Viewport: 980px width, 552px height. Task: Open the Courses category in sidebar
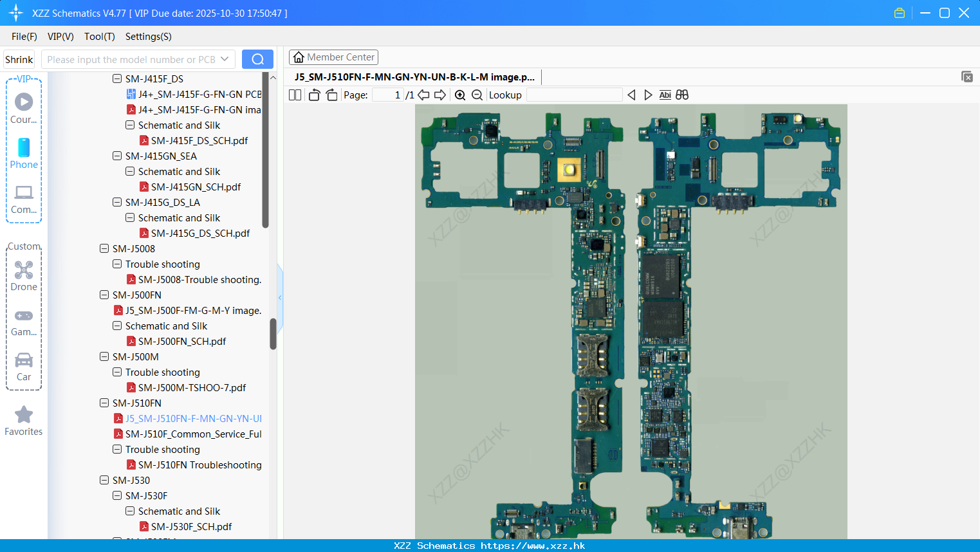pos(24,108)
